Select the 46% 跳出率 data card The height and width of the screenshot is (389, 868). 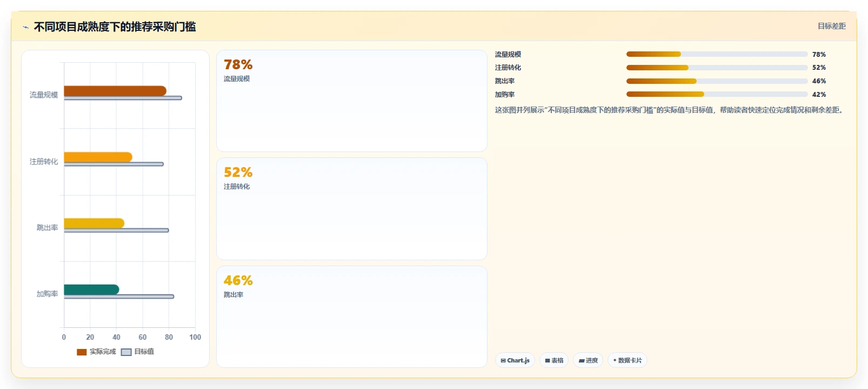point(352,317)
